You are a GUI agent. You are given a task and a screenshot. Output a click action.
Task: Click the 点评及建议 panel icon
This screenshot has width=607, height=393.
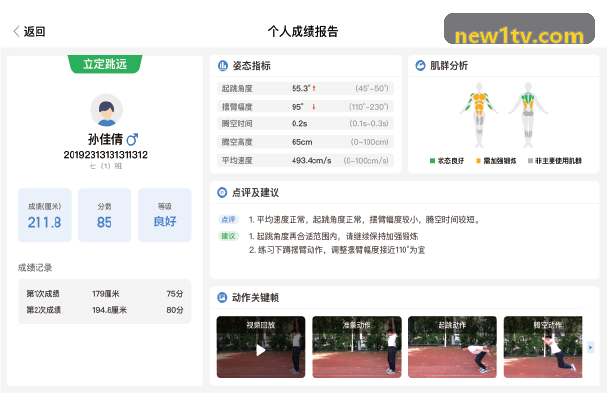pyautogui.click(x=222, y=192)
